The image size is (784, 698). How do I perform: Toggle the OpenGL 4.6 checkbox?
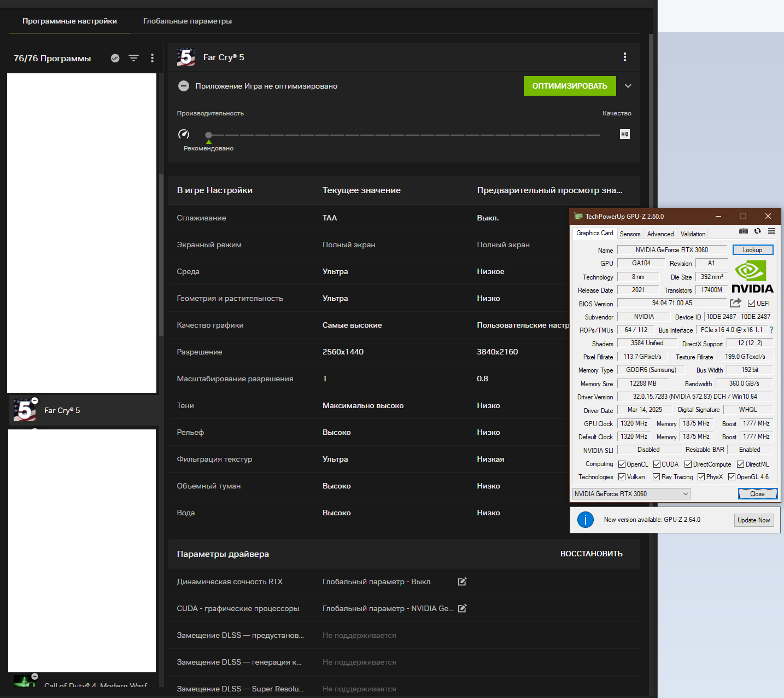[x=732, y=477]
